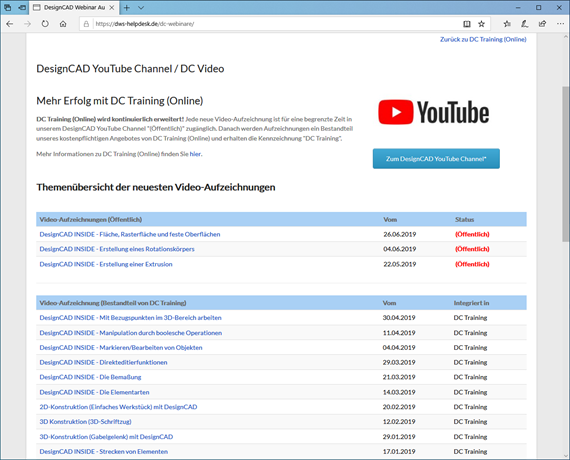
Task: Click the date 30.04.2019 cell
Action: click(x=399, y=318)
